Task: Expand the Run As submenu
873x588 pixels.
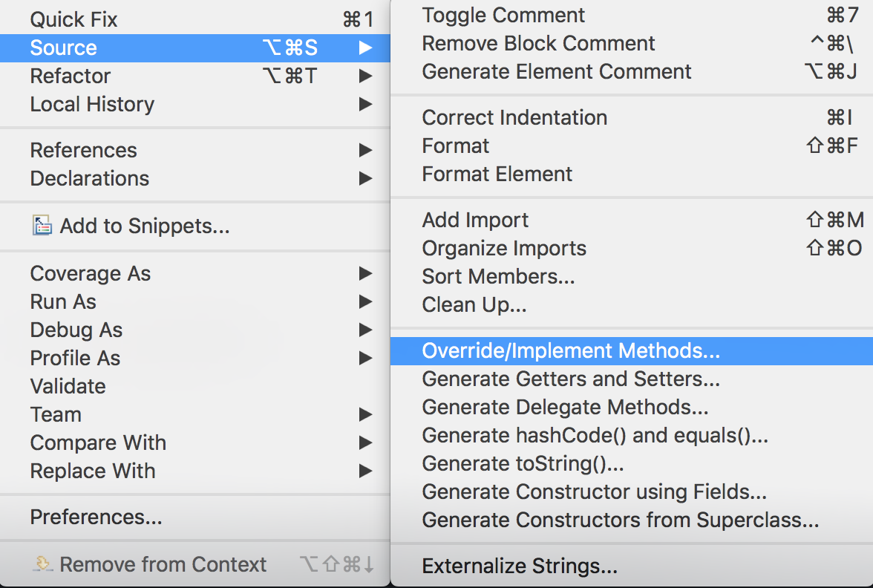Action: click(364, 301)
